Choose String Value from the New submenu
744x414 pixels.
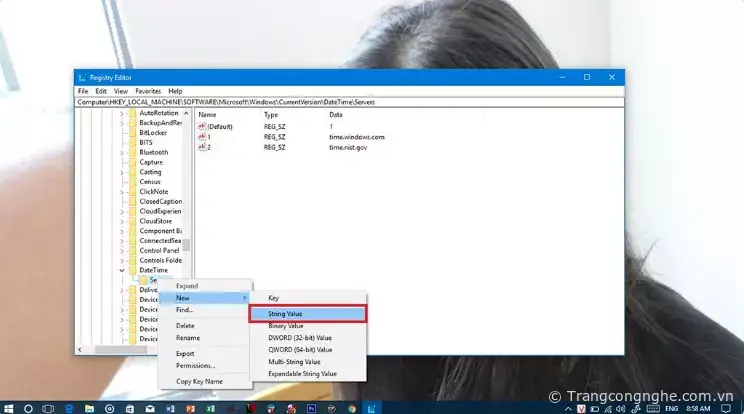(306, 314)
